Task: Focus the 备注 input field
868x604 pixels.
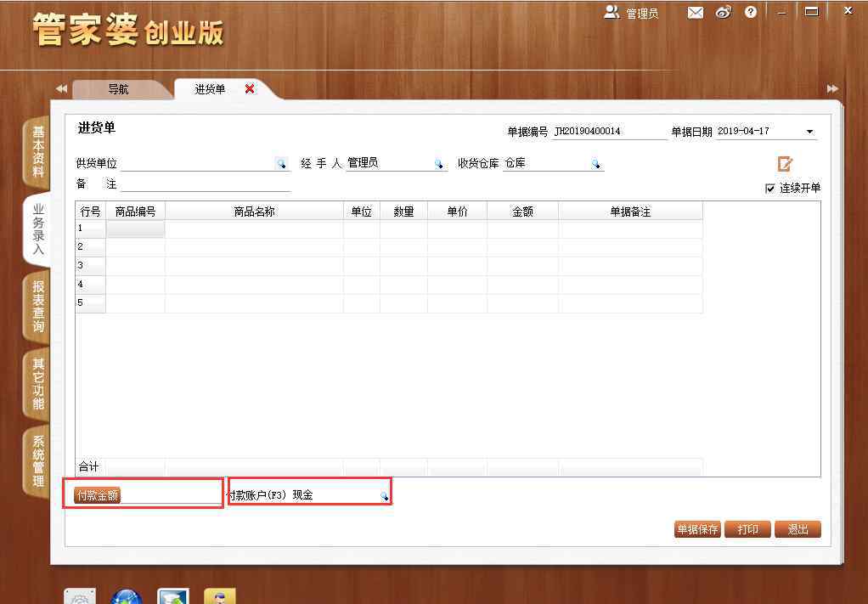Action: pos(206,184)
